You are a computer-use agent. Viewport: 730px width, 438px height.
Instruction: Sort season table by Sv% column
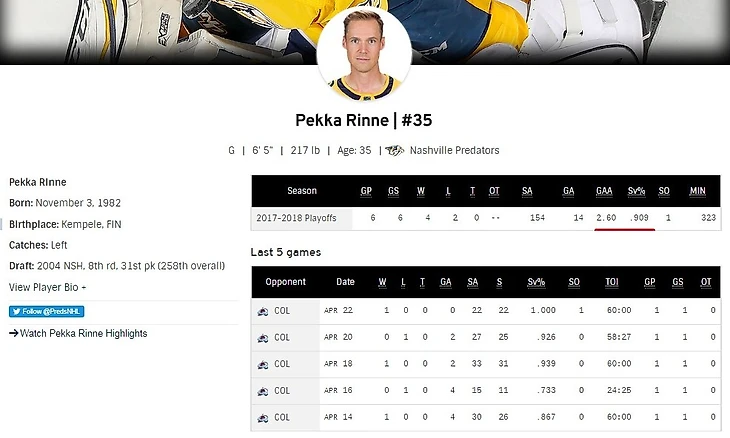point(636,191)
